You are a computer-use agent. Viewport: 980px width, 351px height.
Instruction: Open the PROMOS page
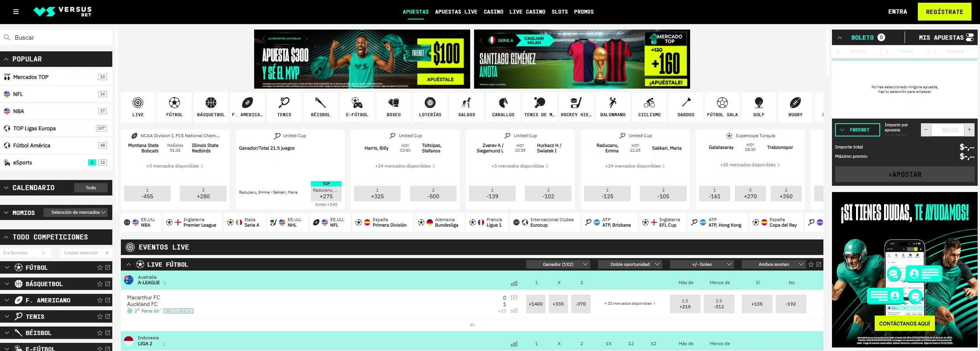(x=584, y=12)
